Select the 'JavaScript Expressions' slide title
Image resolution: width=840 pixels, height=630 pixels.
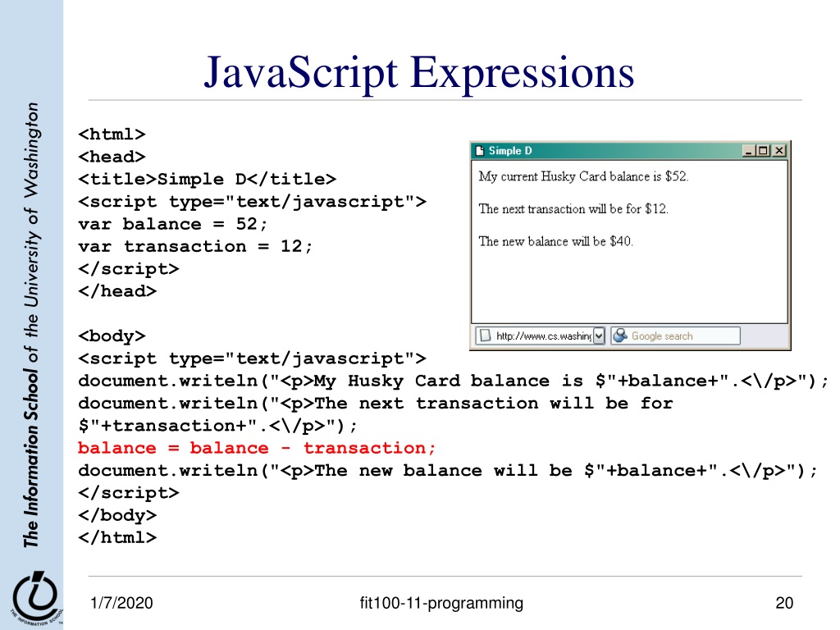419,72
